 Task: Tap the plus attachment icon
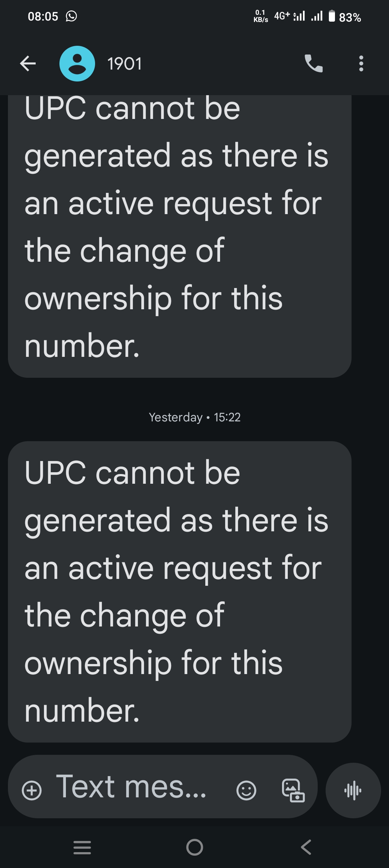point(32,790)
